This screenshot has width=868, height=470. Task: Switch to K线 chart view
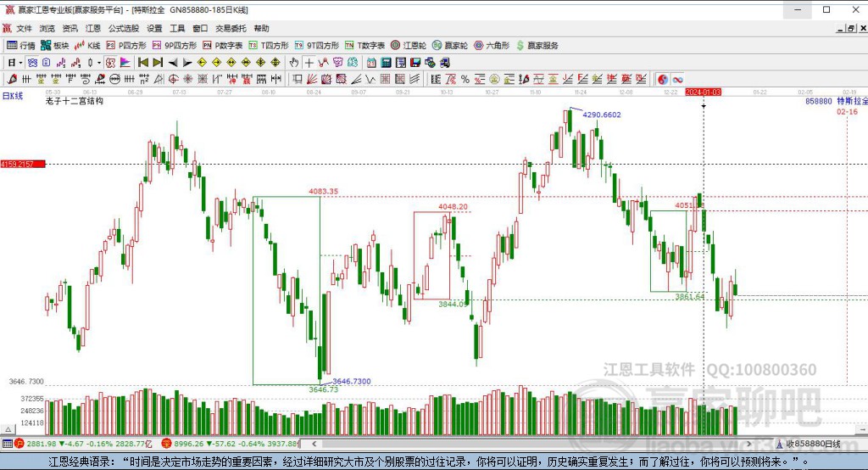click(x=87, y=46)
